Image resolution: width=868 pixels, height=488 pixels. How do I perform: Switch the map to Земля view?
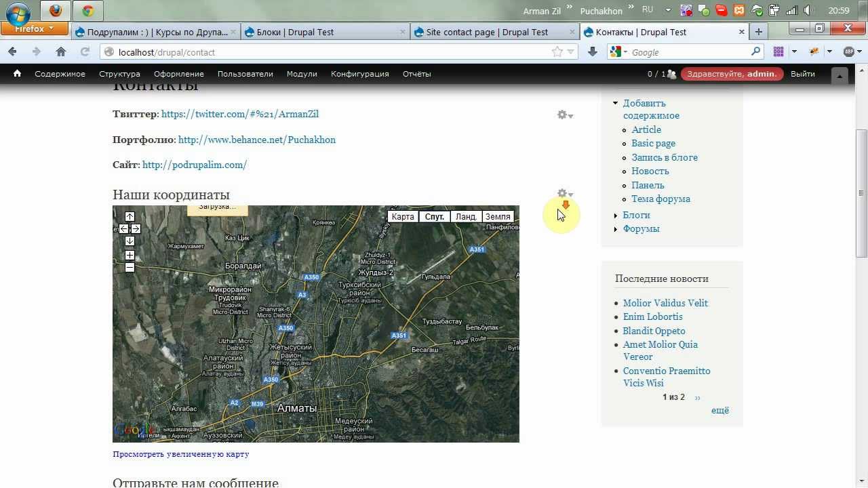click(498, 217)
